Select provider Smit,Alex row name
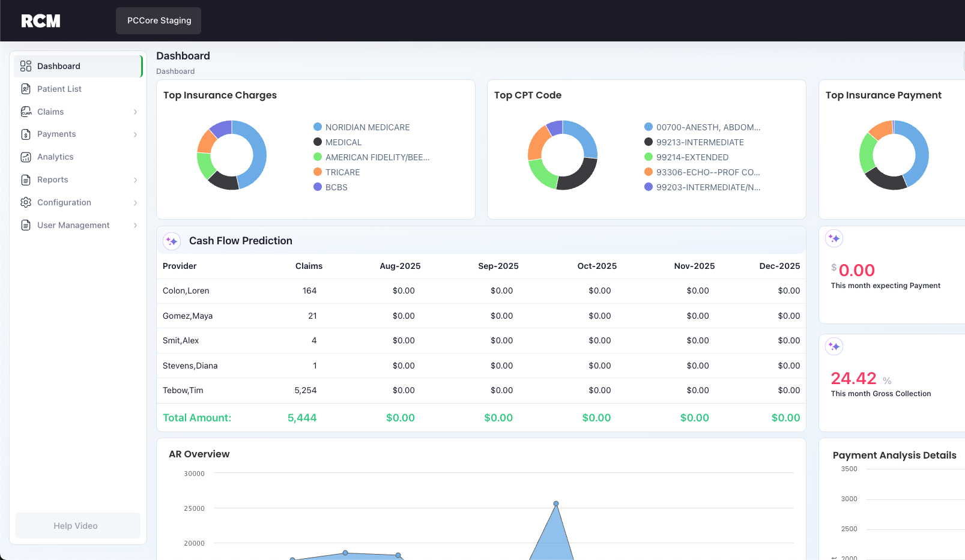This screenshot has width=965, height=560. (x=181, y=340)
